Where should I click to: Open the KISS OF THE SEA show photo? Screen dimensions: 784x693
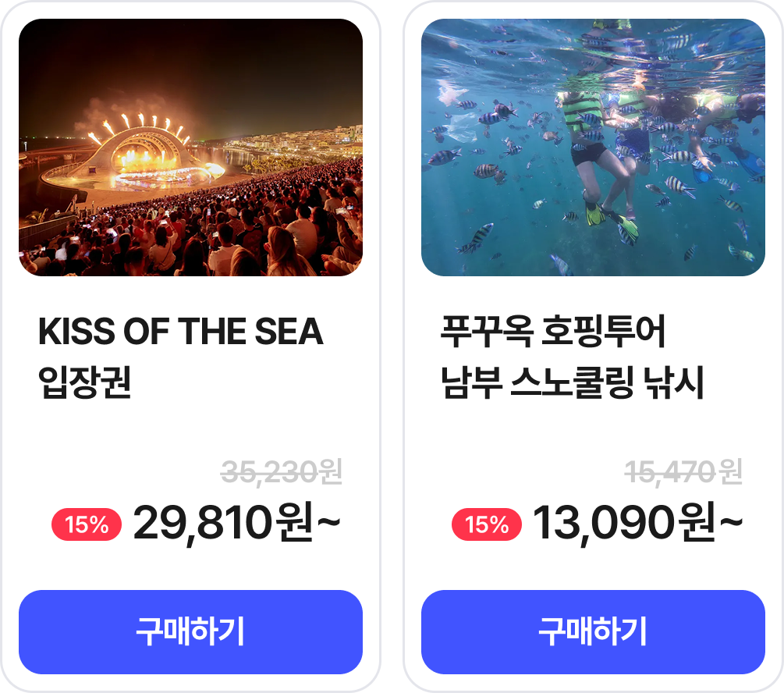point(190,147)
